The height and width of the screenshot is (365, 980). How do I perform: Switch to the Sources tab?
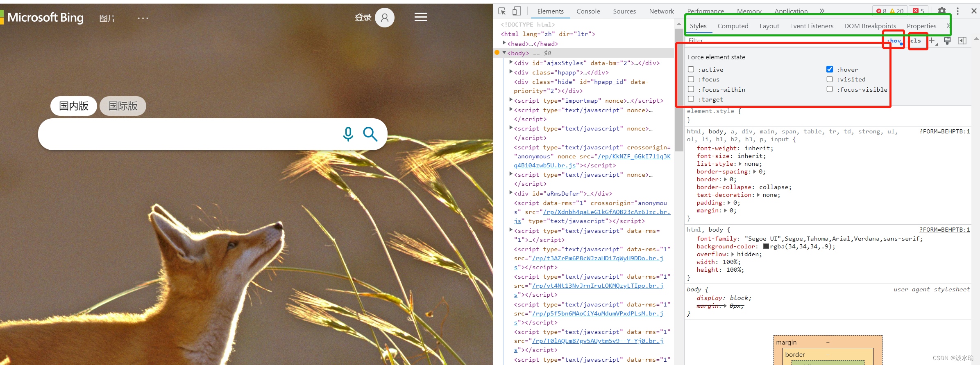point(624,11)
